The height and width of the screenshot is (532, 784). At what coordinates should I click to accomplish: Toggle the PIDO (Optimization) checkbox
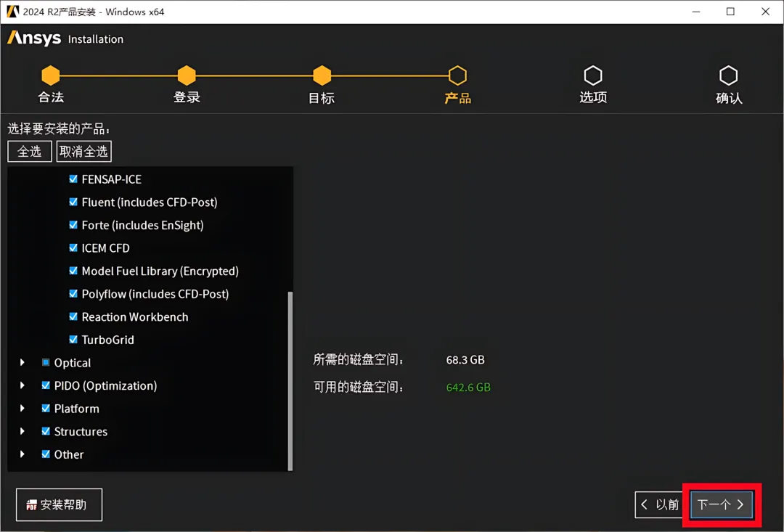point(46,385)
